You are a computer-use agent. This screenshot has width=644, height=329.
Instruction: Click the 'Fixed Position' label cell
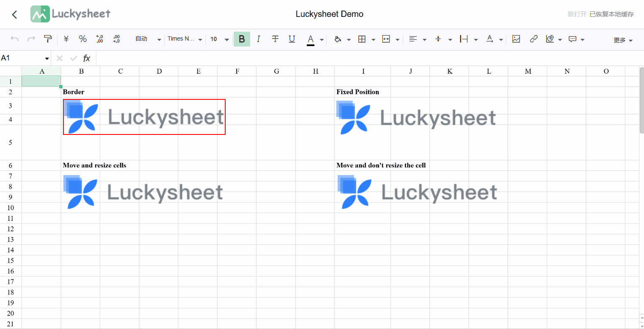click(358, 92)
